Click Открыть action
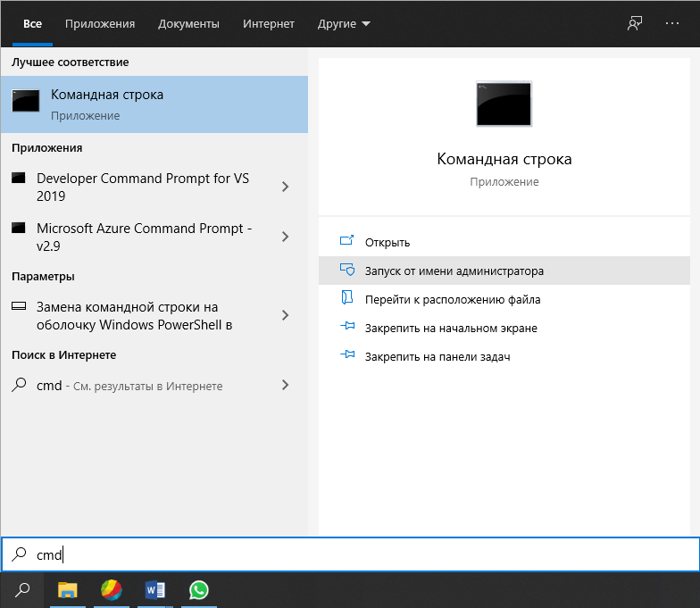This screenshot has height=608, width=700. point(504,242)
